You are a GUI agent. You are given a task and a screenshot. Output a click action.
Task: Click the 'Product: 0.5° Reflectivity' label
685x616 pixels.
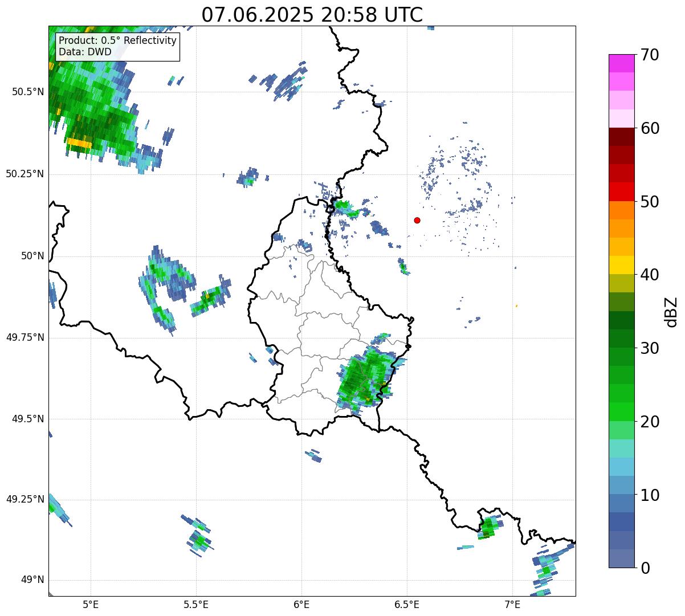click(118, 41)
